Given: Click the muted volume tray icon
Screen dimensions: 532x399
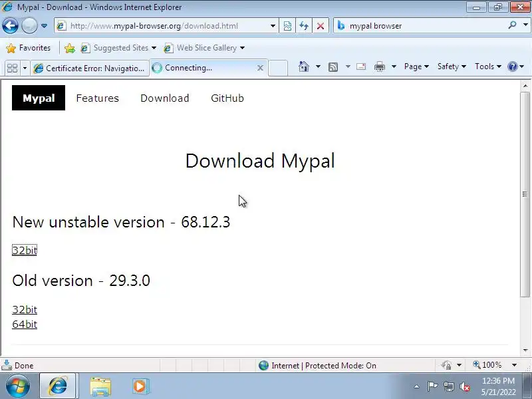Looking at the screenshot, I should tap(464, 386).
